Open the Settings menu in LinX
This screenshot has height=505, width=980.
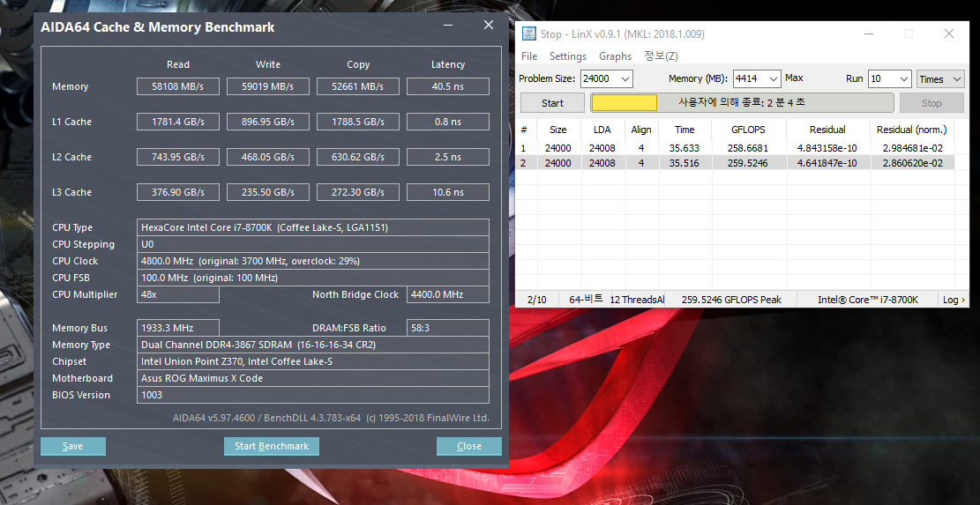567,56
